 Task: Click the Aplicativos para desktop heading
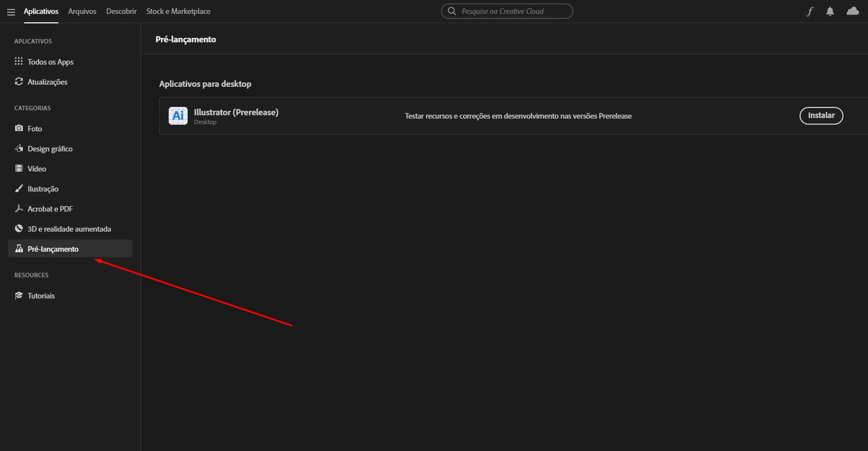pyautogui.click(x=205, y=84)
